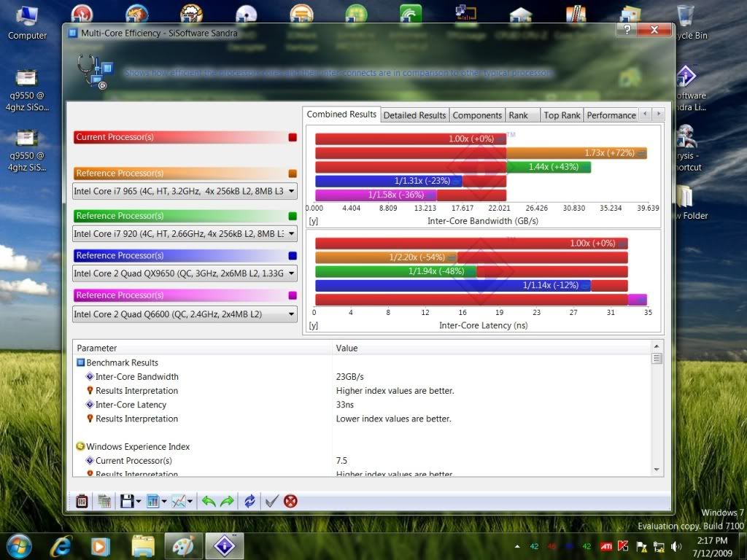This screenshot has height=560, width=747.
Task: Switch to the Combined Results tab
Action: coord(341,114)
